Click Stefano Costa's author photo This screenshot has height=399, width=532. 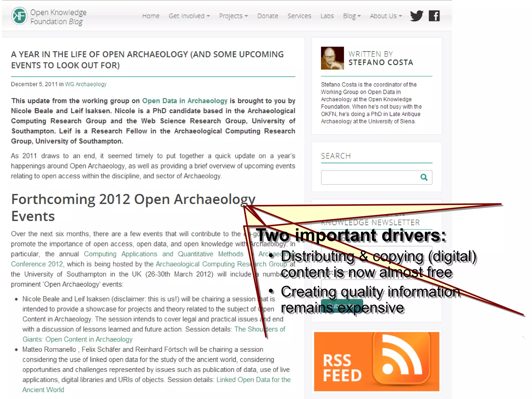(332, 58)
